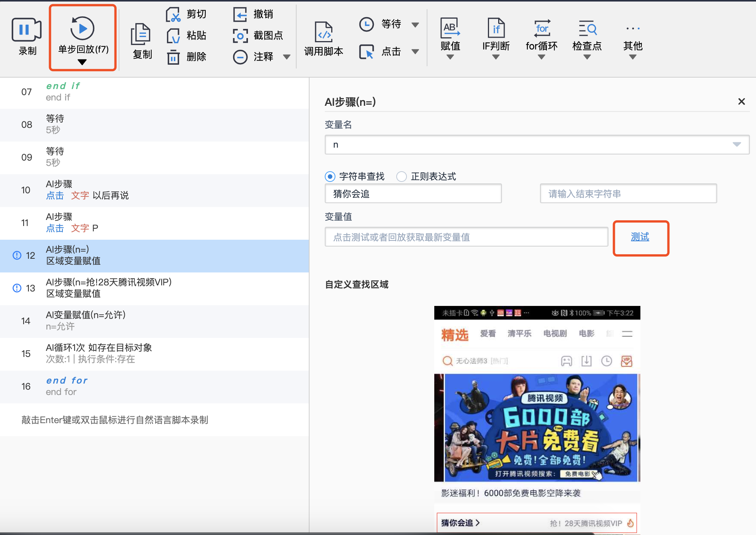756x535 pixels.
Task: Select step 12 AI步骤(n=) row
Action: [154, 256]
